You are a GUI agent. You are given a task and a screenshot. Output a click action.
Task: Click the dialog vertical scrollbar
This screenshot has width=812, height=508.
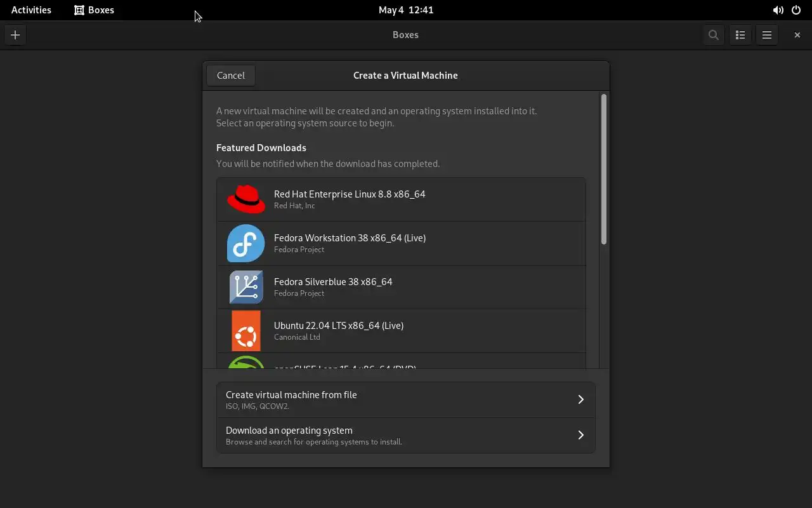604,169
